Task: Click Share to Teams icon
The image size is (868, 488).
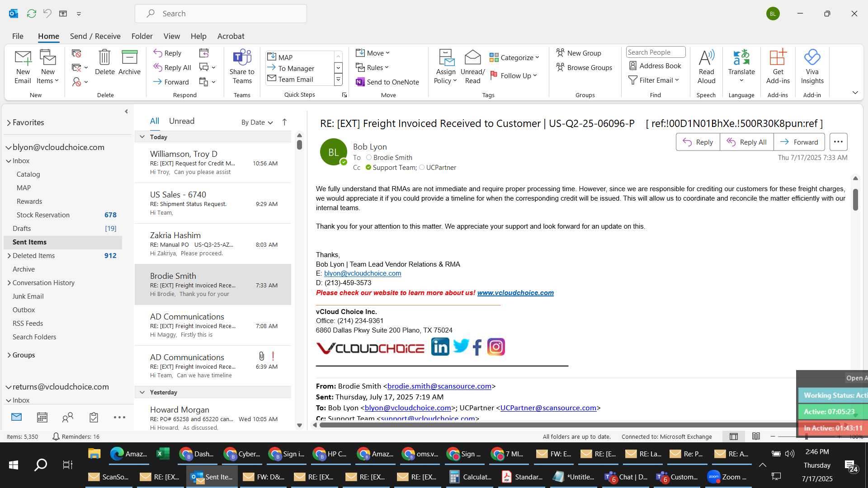Action: 242,67
